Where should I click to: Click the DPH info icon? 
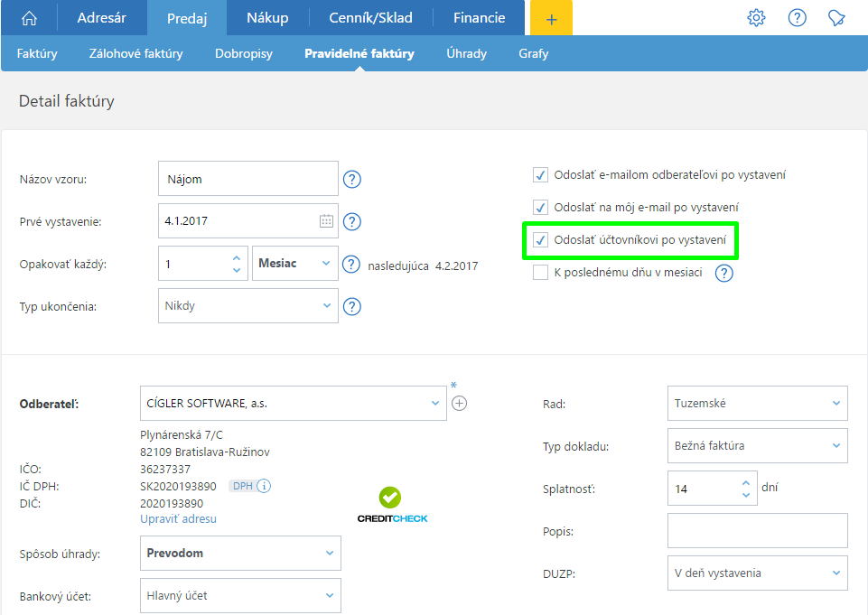click(x=264, y=487)
